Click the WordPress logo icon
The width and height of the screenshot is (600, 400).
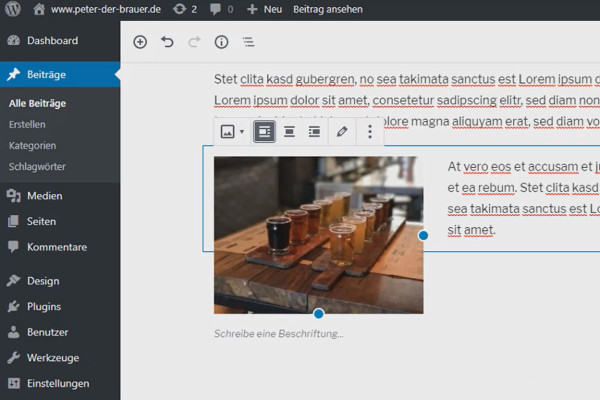coord(13,9)
